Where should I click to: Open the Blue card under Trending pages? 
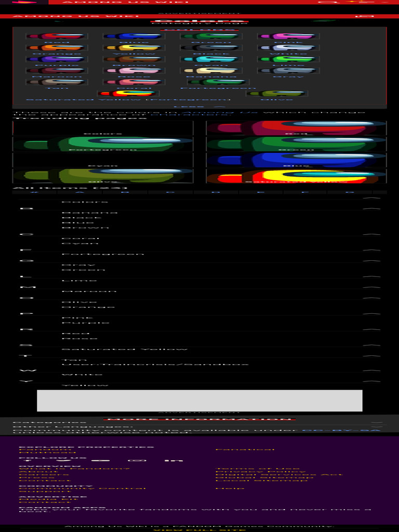click(296, 160)
